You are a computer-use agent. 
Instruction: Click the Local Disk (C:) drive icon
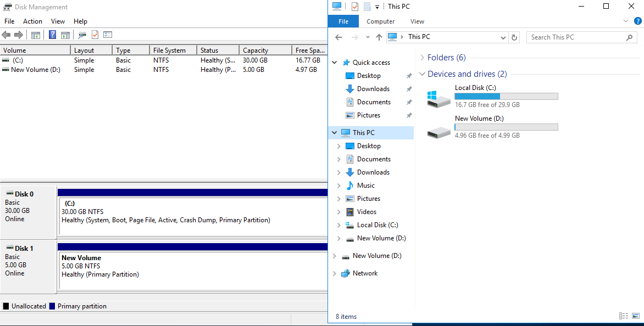(x=438, y=99)
